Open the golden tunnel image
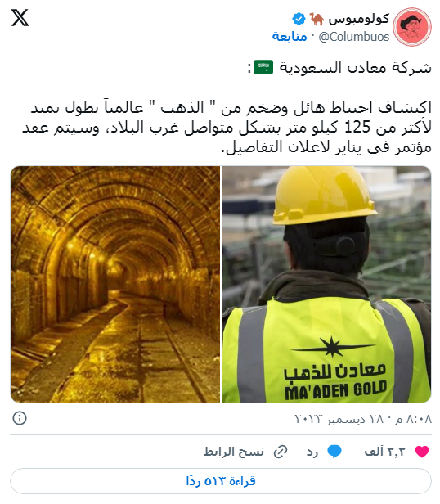 pyautogui.click(x=115, y=284)
